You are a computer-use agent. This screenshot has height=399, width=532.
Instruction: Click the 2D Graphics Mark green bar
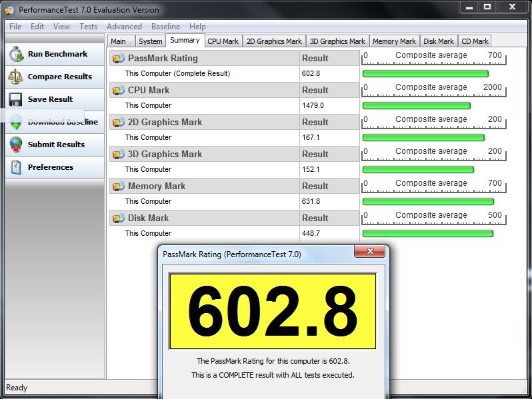coord(423,138)
